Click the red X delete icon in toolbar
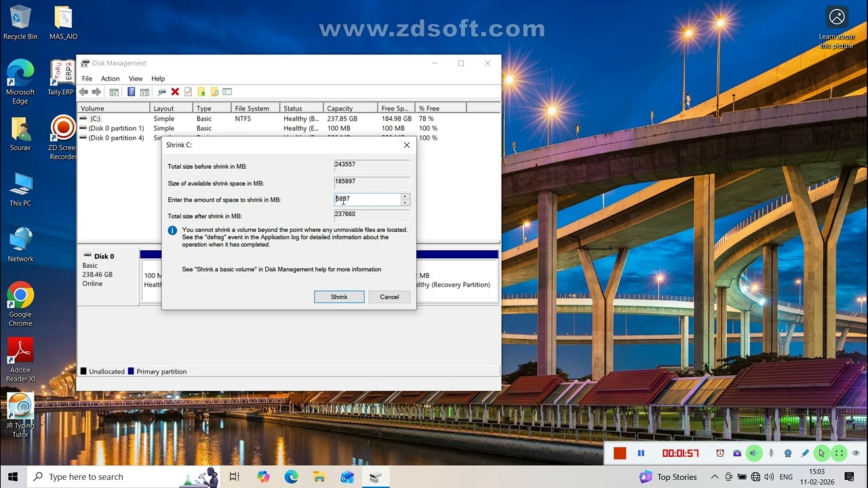 click(175, 91)
